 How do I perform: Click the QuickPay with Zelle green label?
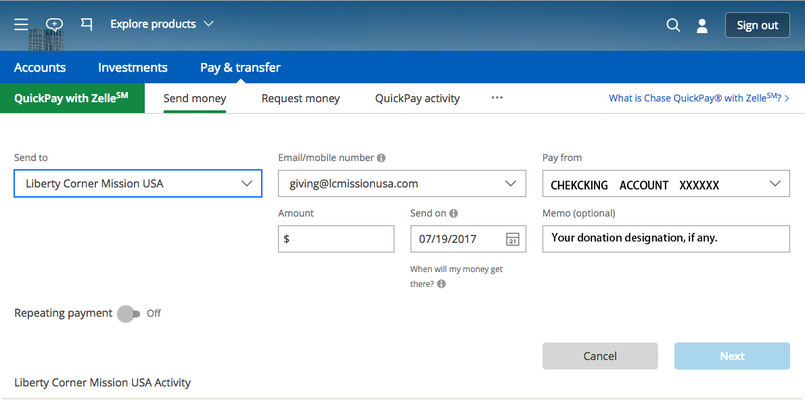pos(72,98)
